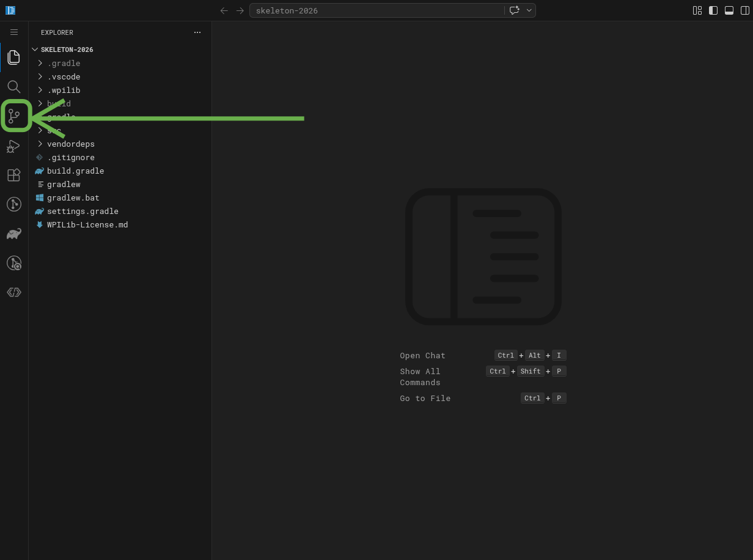The image size is (753, 560).
Task: Open the Source Control view
Action: 14,116
